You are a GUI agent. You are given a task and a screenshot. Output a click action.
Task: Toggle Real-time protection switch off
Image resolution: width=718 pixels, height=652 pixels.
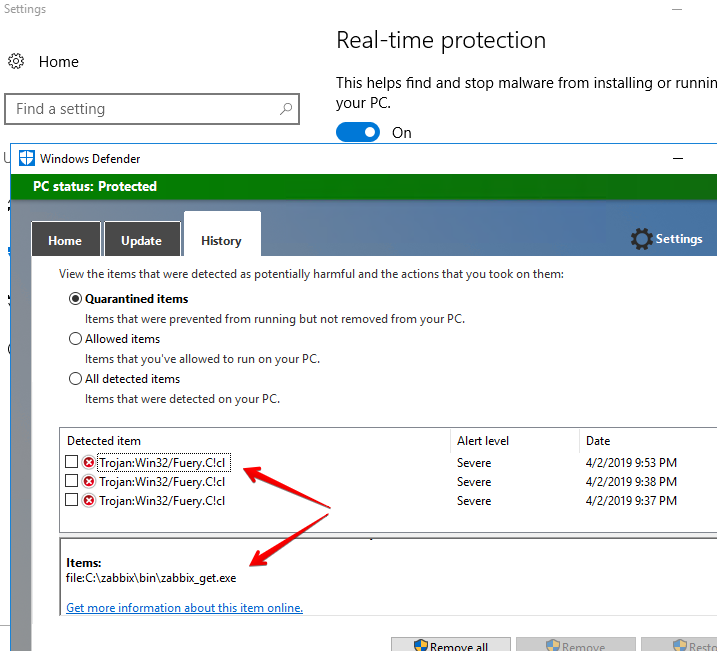[358, 132]
